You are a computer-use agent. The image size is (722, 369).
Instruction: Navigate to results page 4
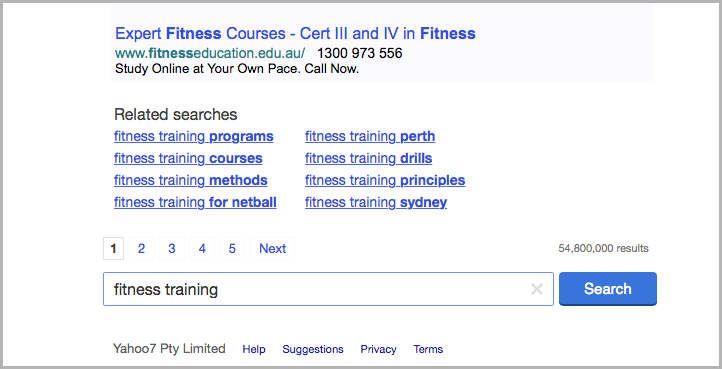202,249
